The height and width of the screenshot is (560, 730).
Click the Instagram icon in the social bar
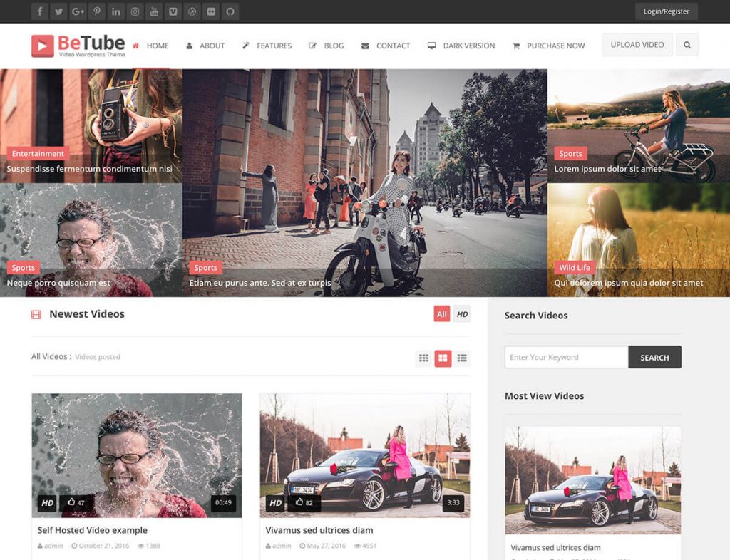coord(135,11)
